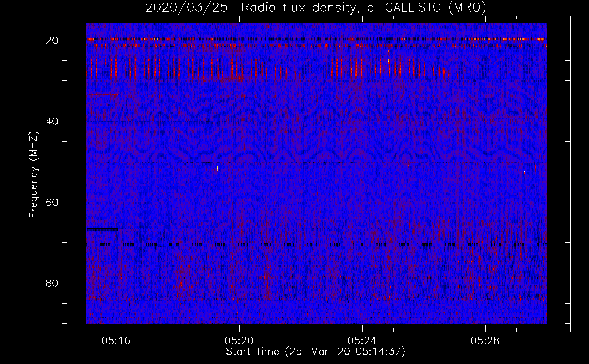Click the 05:16 time tick label
This screenshot has width=589, height=364.
(116, 341)
